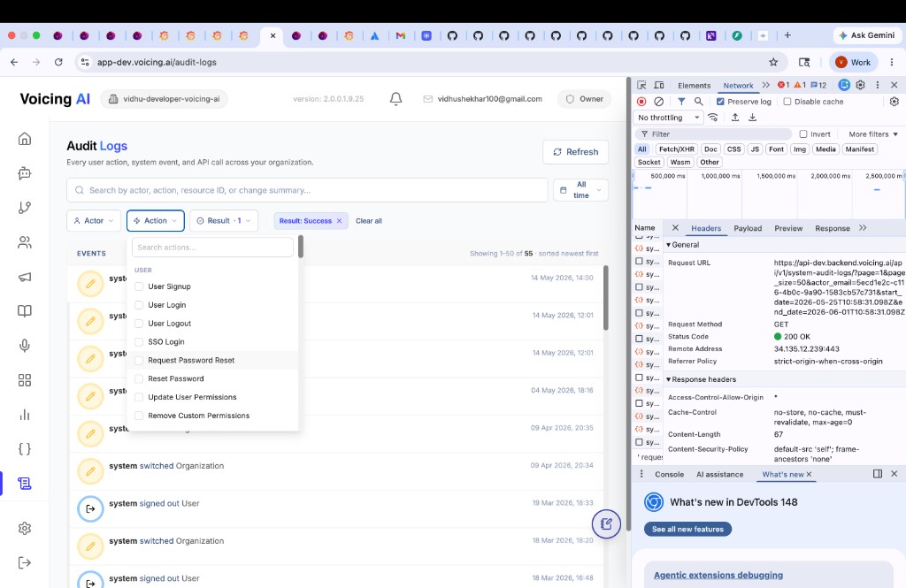Click the audit logs search box
The height and width of the screenshot is (588, 906).
click(x=307, y=190)
